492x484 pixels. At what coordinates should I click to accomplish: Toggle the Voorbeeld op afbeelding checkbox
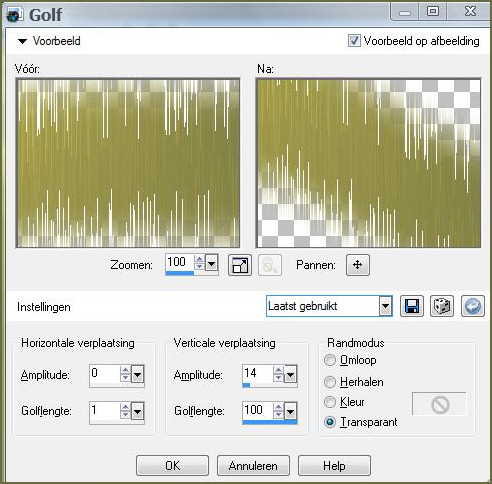354,41
